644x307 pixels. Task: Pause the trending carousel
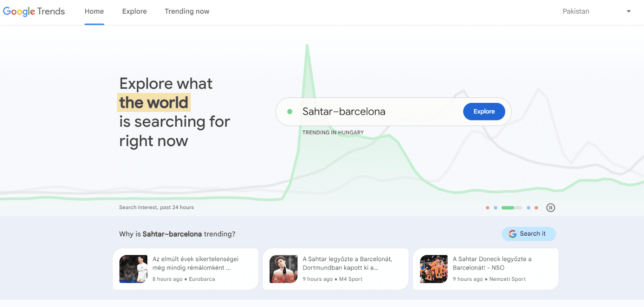click(x=551, y=207)
